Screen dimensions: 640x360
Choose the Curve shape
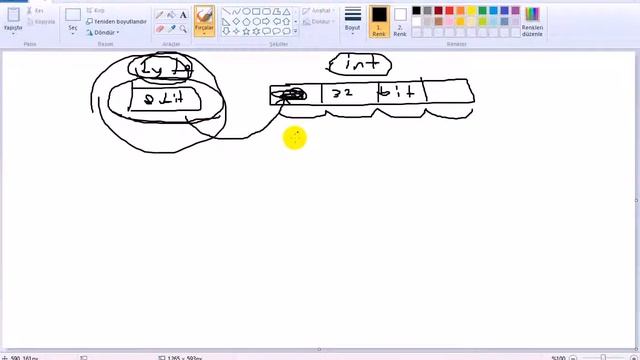(236, 12)
